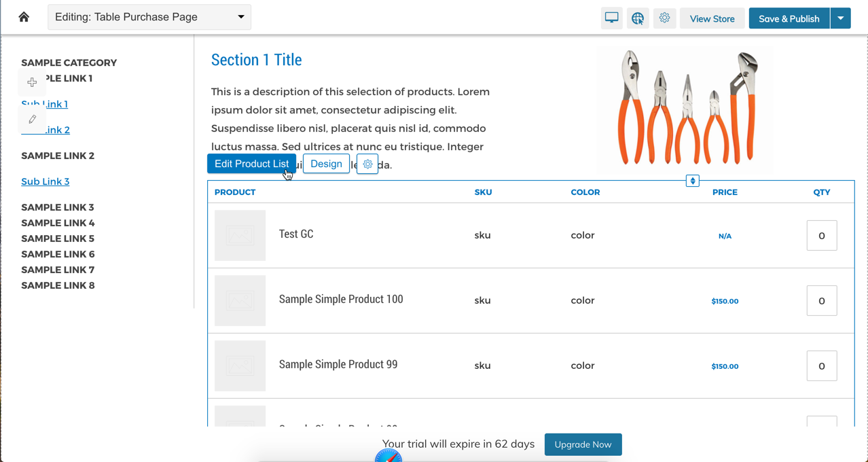Click Sample Simple Product 100 name
This screenshot has width=868, height=462.
[x=341, y=299]
